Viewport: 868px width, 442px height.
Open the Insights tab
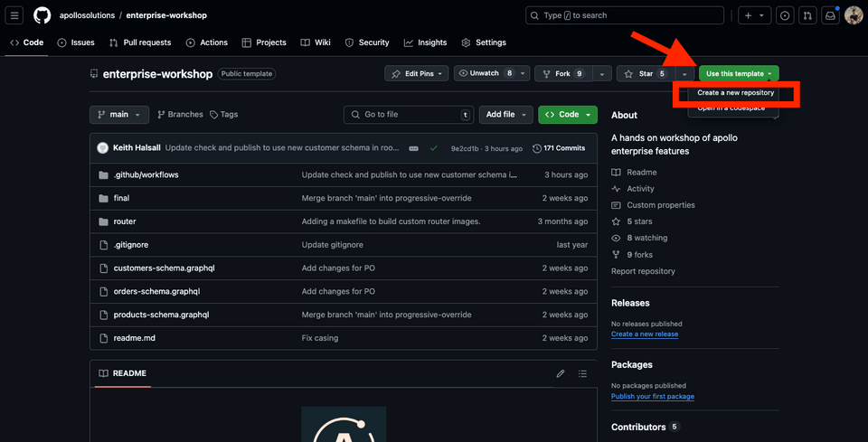click(x=425, y=42)
